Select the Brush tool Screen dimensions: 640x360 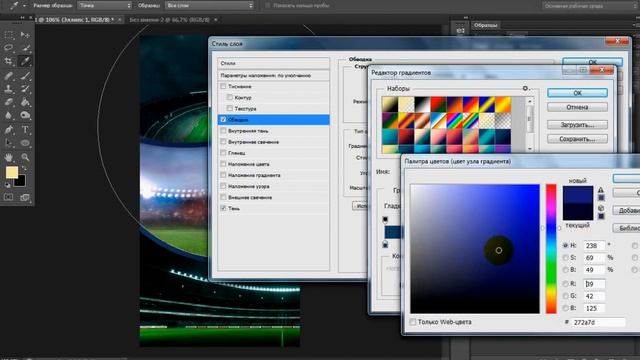click(25, 76)
